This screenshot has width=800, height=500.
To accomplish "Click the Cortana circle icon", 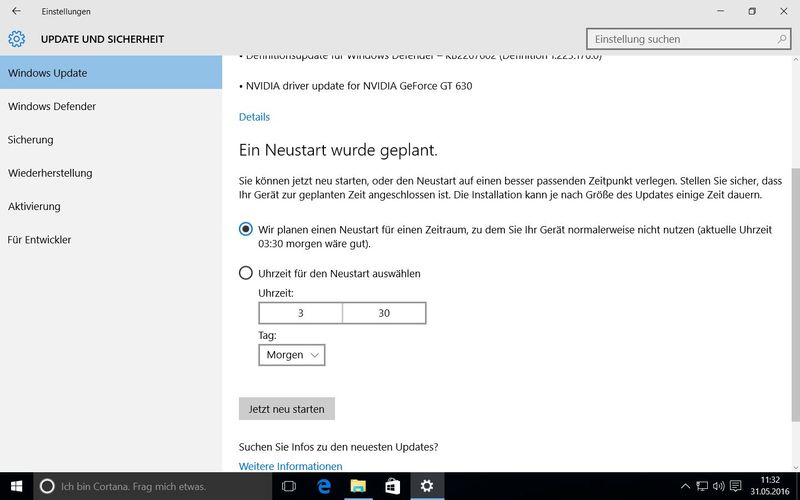I will [x=47, y=486].
